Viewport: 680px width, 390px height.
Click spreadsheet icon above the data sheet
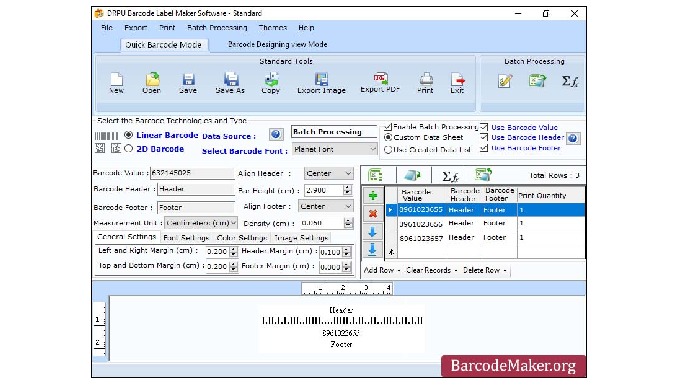[376, 175]
